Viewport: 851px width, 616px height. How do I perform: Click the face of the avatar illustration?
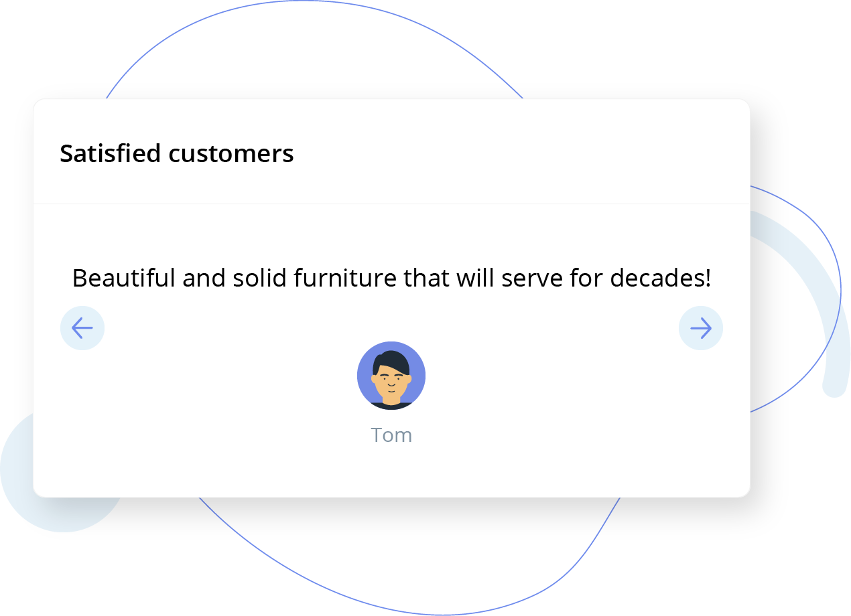pyautogui.click(x=391, y=383)
